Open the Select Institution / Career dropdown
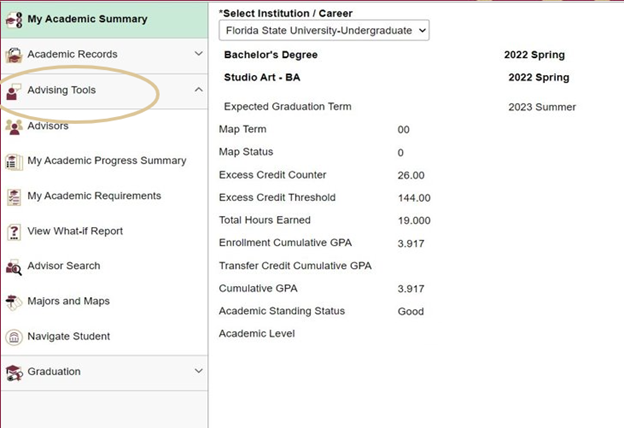Image resolution: width=624 pixels, height=428 pixels. tap(324, 31)
